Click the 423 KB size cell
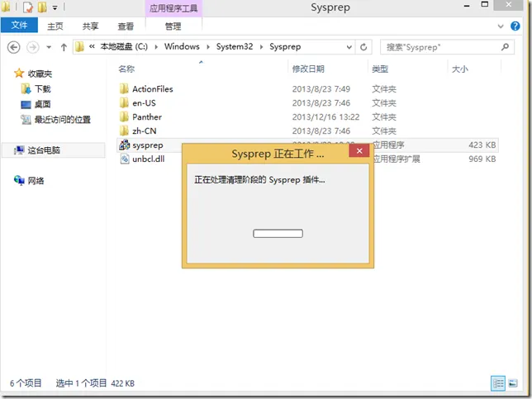The width and height of the screenshot is (532, 399). [482, 145]
